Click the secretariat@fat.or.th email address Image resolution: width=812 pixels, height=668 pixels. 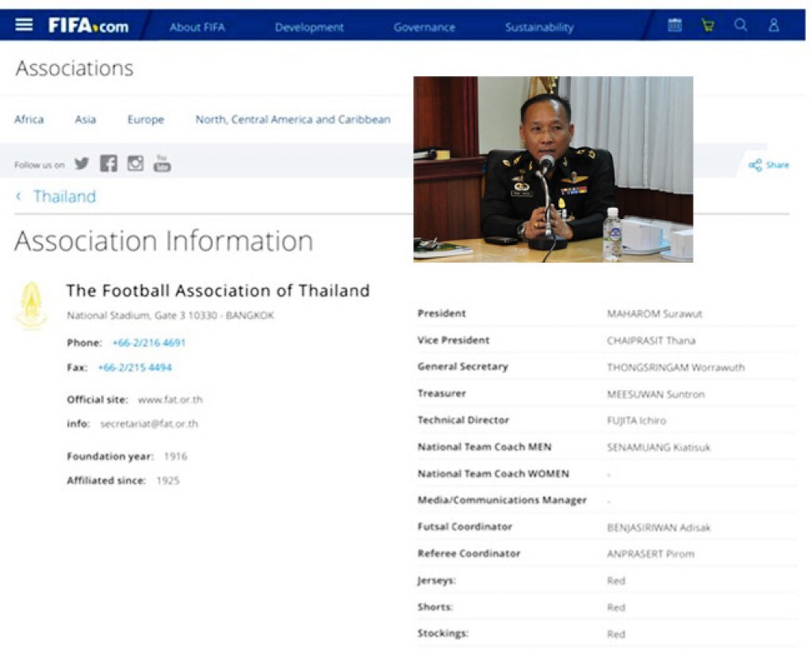[x=149, y=424]
